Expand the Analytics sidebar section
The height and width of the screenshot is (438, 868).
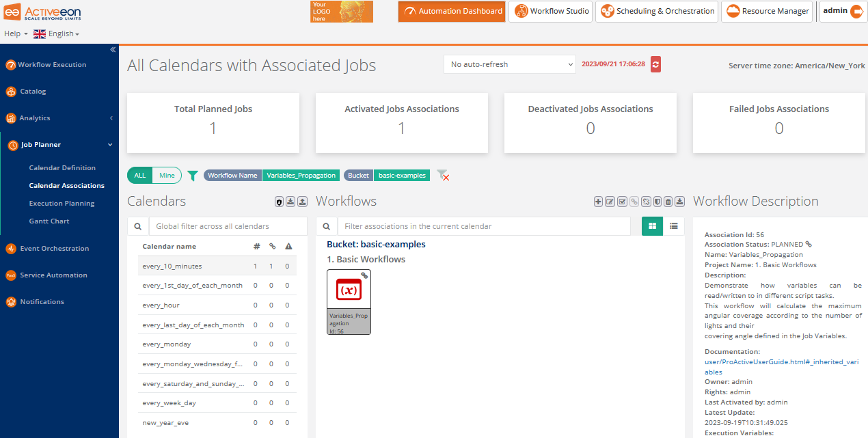click(x=59, y=118)
